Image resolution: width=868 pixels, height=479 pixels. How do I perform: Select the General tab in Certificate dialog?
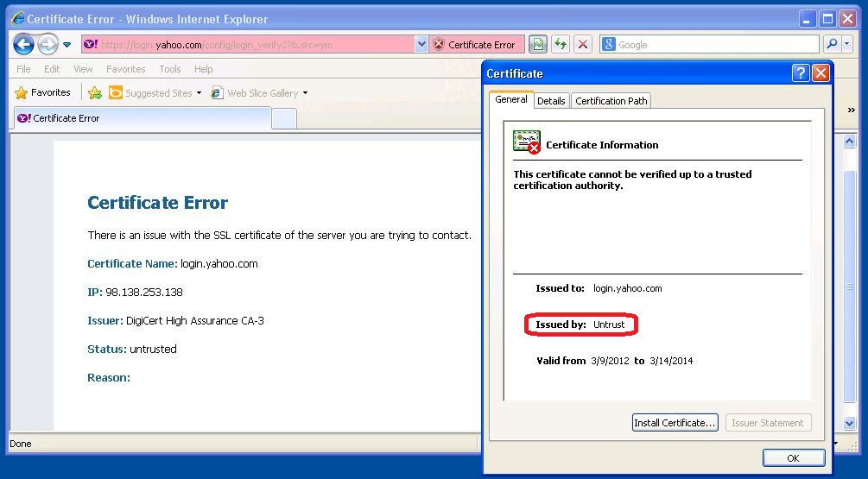click(x=511, y=99)
